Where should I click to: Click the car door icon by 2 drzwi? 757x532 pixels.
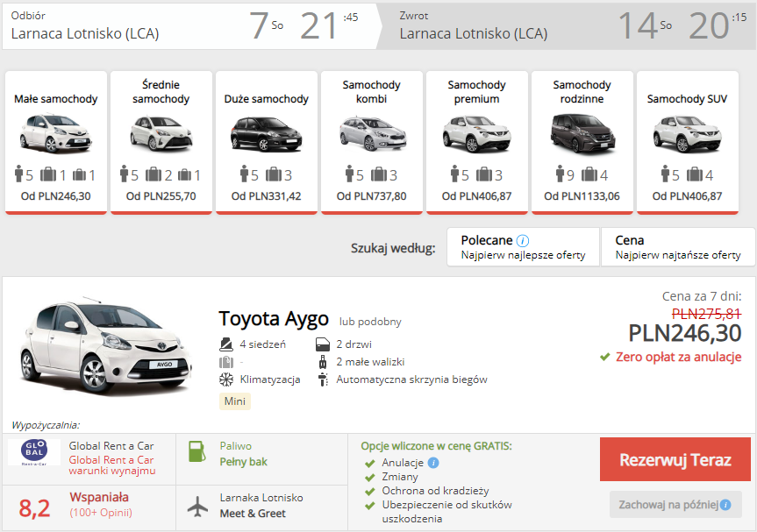[x=323, y=344]
